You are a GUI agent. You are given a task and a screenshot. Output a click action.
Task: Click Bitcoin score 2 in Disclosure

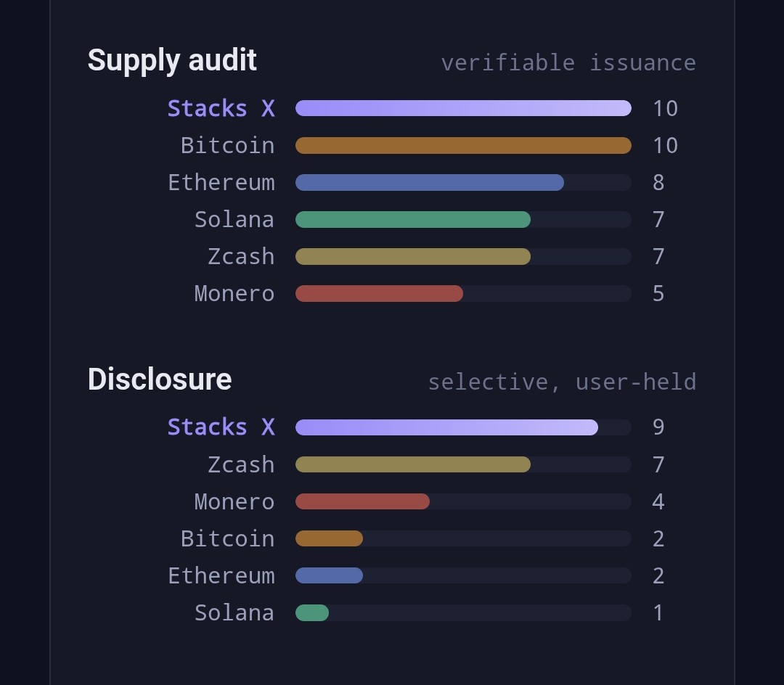(658, 538)
